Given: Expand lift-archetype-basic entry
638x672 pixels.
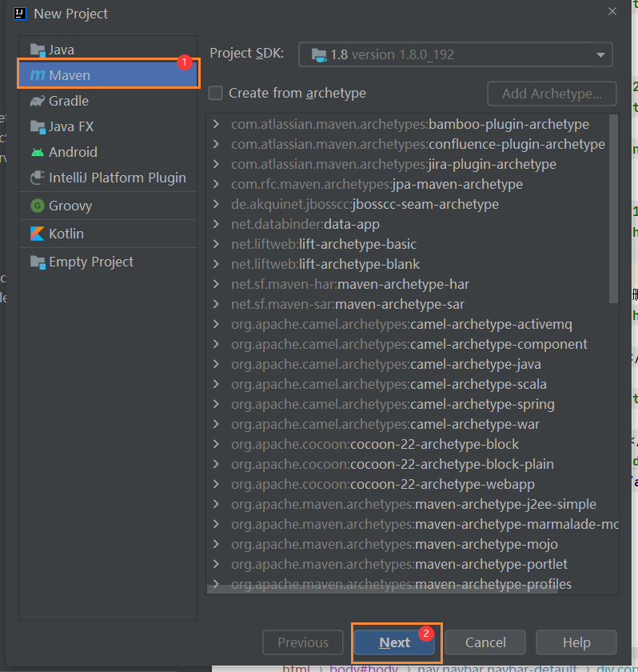Looking at the screenshot, I should tap(216, 244).
